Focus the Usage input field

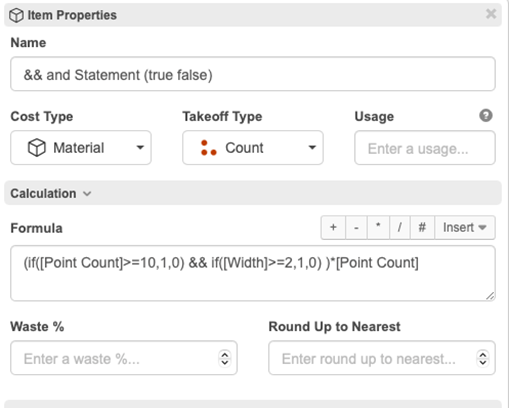point(425,148)
